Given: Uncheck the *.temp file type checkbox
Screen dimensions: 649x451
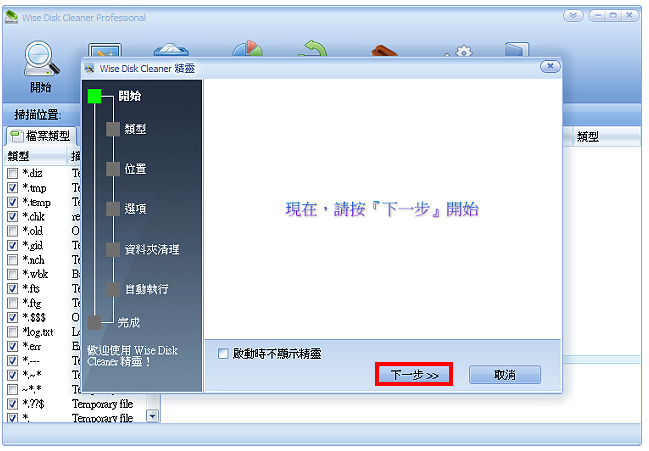Looking at the screenshot, I should (x=13, y=202).
